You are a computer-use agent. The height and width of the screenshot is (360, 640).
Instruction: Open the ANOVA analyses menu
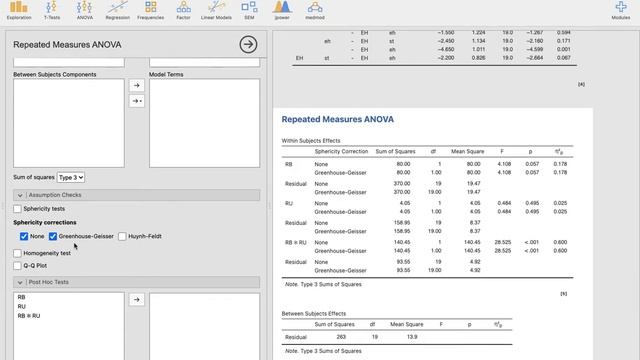pos(84,10)
